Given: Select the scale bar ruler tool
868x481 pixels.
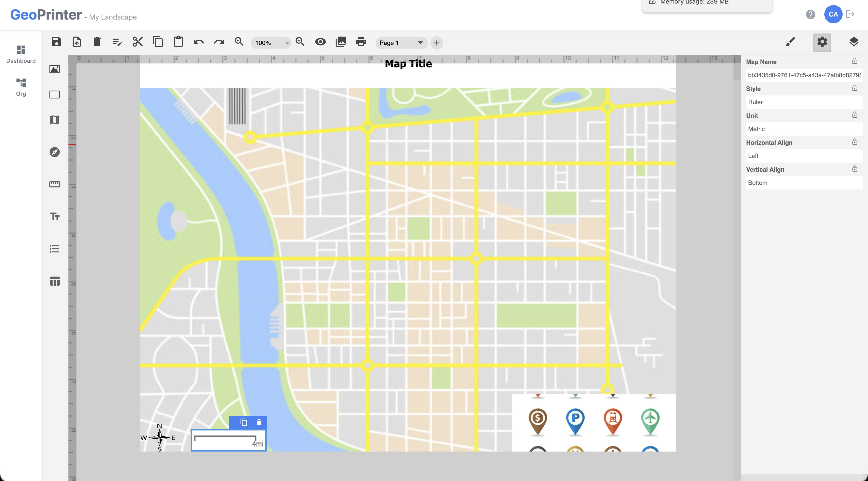Looking at the screenshot, I should click(55, 184).
